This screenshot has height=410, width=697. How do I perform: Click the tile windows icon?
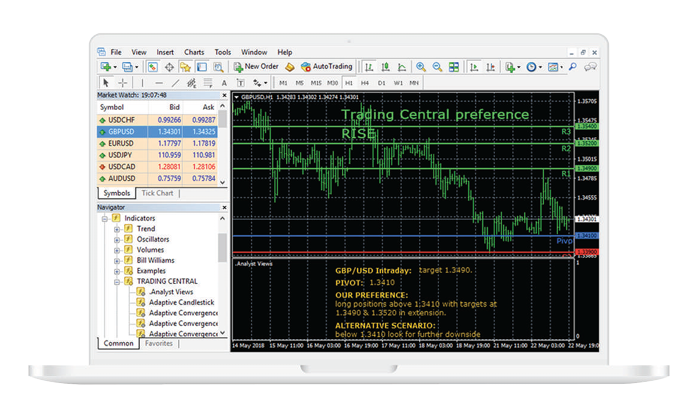454,67
